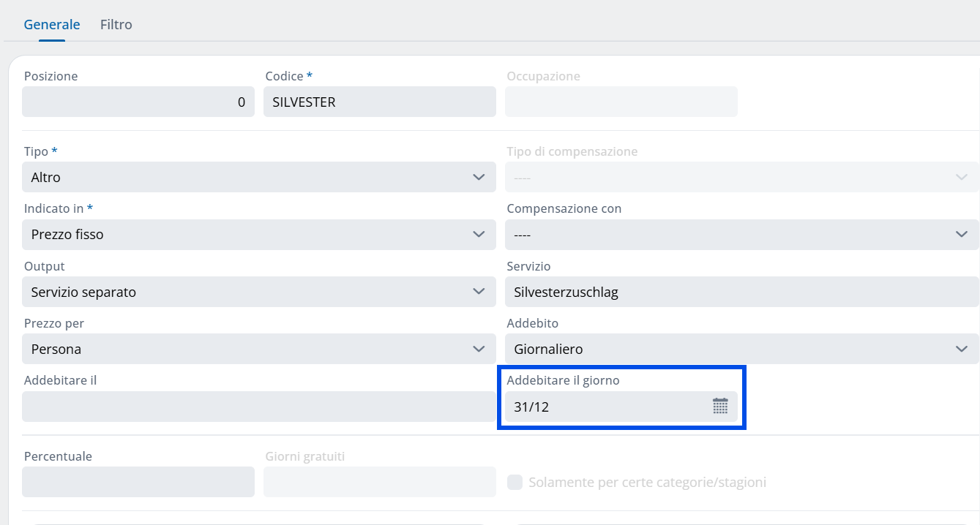
Task: Click the Tipo di compensazione dropdown
Action: tap(741, 177)
